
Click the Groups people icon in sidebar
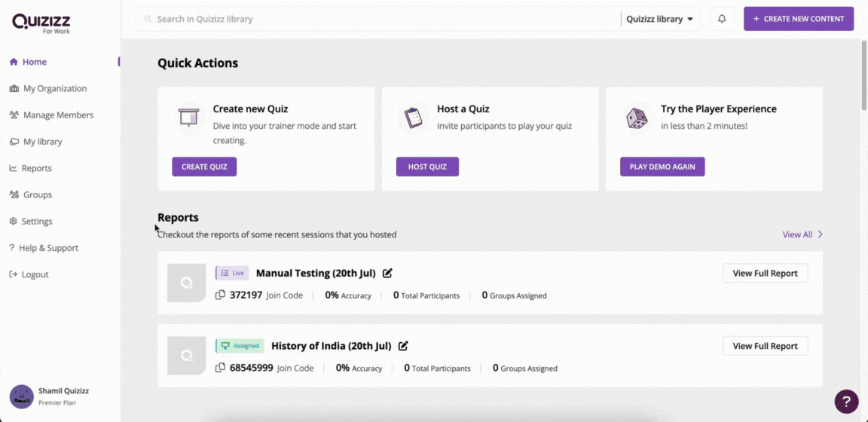click(14, 195)
